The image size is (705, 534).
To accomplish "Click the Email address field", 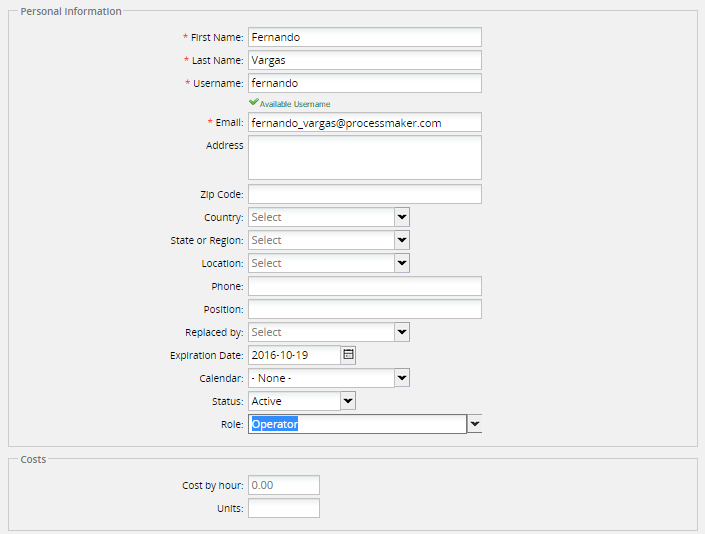I will click(x=364, y=122).
